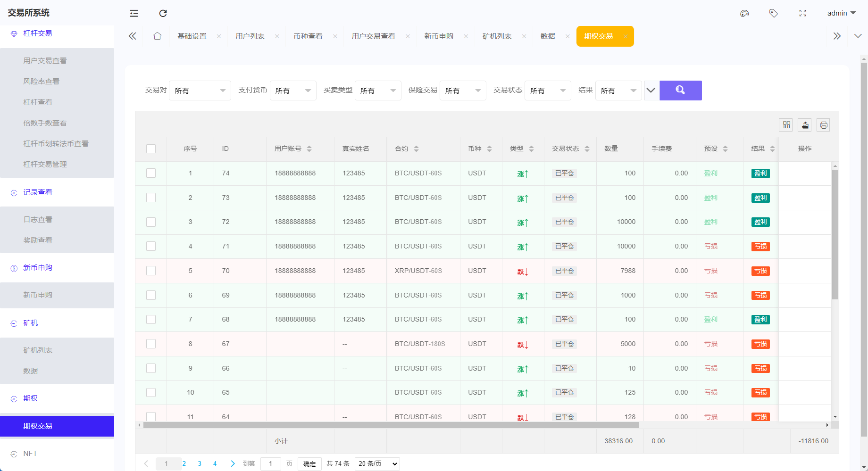Image resolution: width=868 pixels, height=471 pixels.
Task: Go to page 4
Action: [x=215, y=464]
